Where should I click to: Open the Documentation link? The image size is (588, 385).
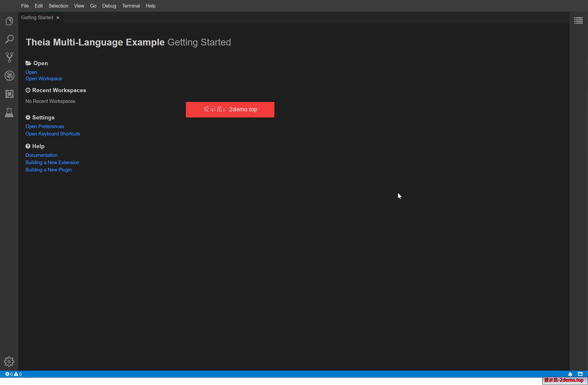click(41, 155)
